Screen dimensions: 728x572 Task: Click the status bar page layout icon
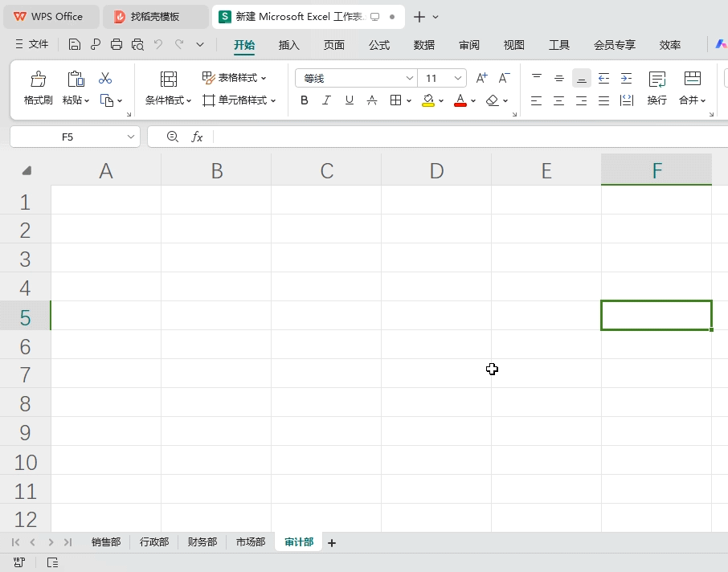52,562
